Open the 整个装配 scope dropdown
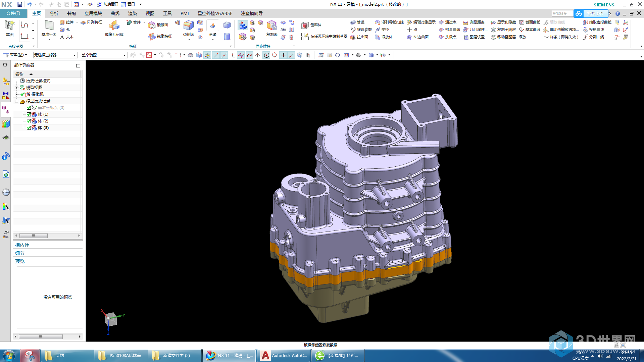The width and height of the screenshot is (644, 362). pyautogui.click(x=104, y=55)
